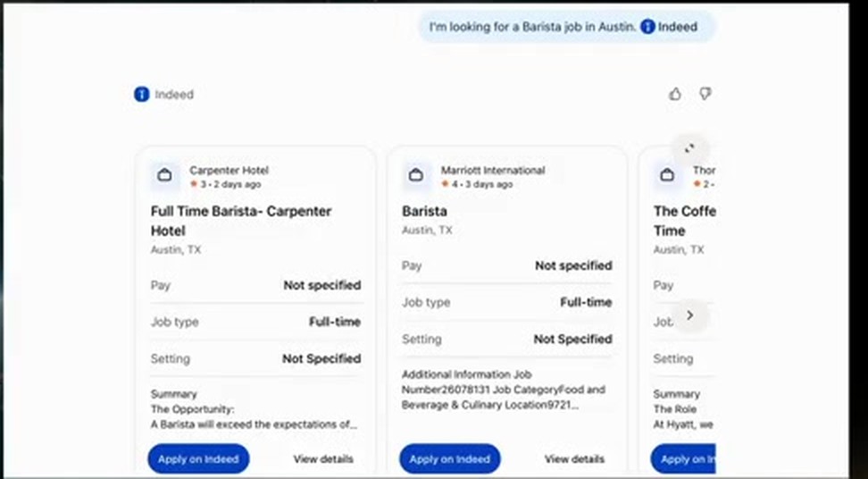Click Austin, TX under Marriott Barista title
868x479 pixels.
pos(427,230)
